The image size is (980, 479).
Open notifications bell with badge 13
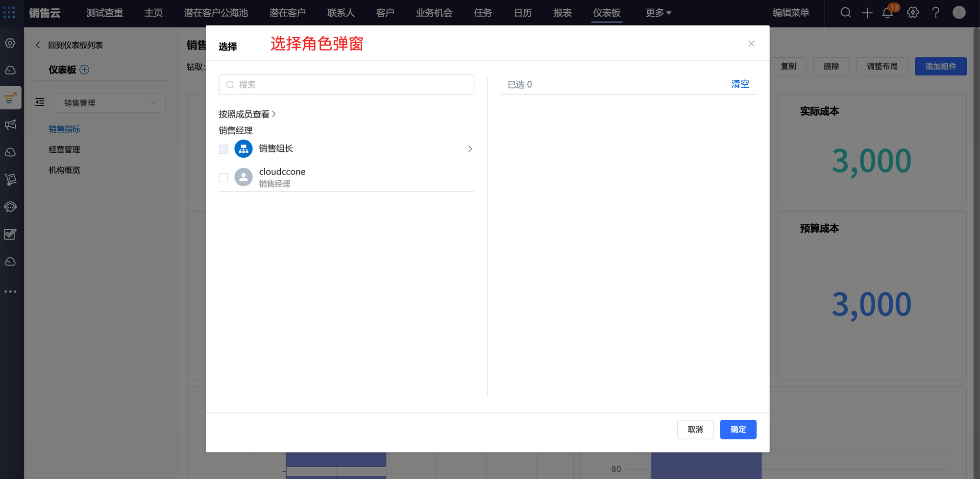pyautogui.click(x=887, y=13)
